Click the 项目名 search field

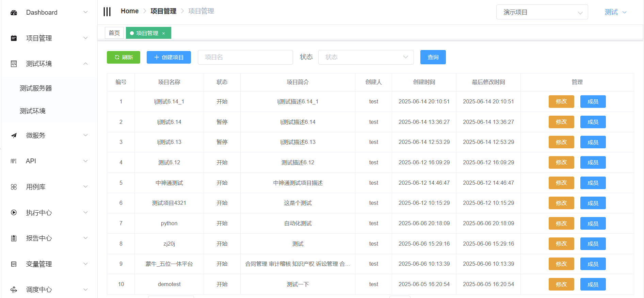click(245, 57)
